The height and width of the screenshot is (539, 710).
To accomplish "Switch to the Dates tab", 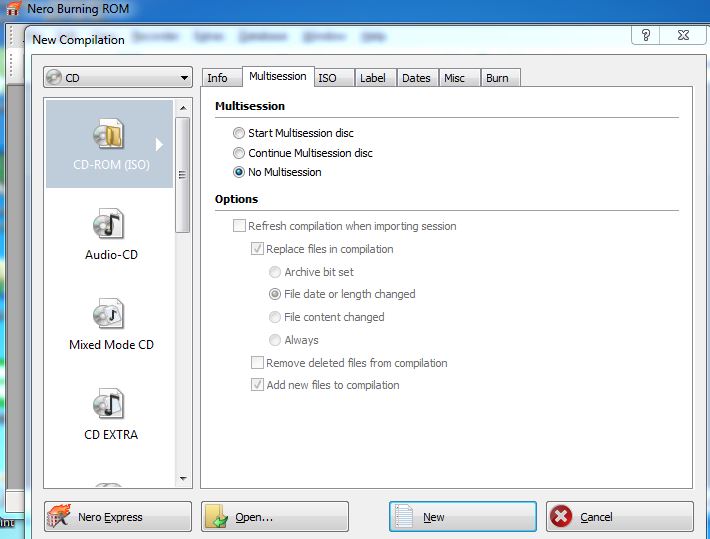I will [418, 78].
